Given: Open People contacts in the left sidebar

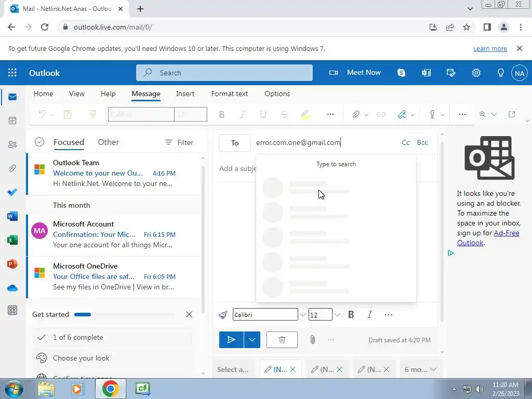Looking at the screenshot, I should 12,144.
